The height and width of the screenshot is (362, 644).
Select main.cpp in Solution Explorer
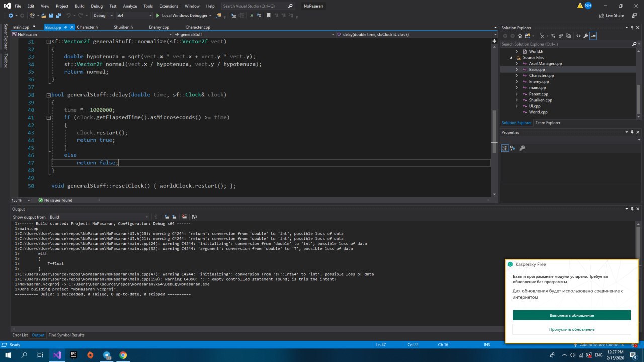click(537, 88)
